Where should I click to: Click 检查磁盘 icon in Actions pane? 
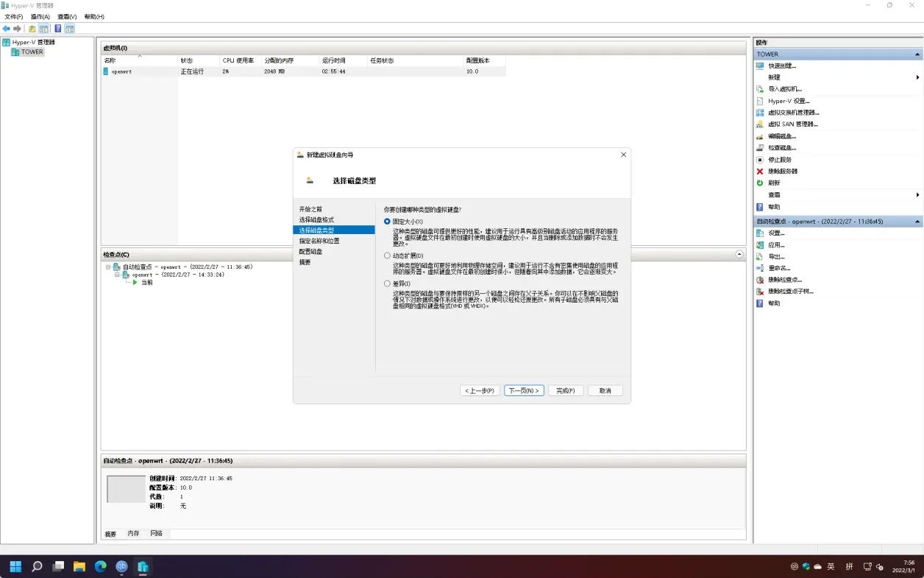(x=760, y=148)
